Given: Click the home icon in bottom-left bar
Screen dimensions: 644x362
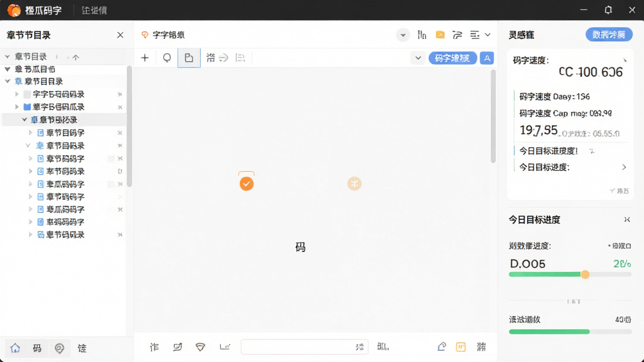Looking at the screenshot, I should pos(15,348).
